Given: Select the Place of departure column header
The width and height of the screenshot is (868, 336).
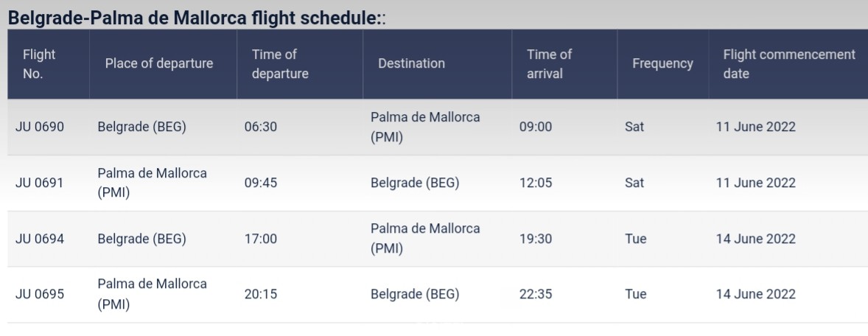Looking at the screenshot, I should [159, 63].
